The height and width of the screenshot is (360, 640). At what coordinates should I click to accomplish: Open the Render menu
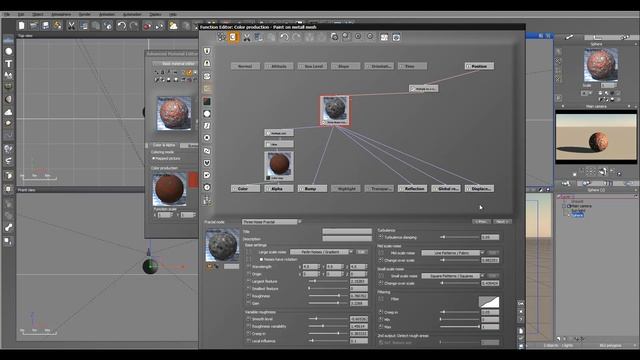coord(84,14)
